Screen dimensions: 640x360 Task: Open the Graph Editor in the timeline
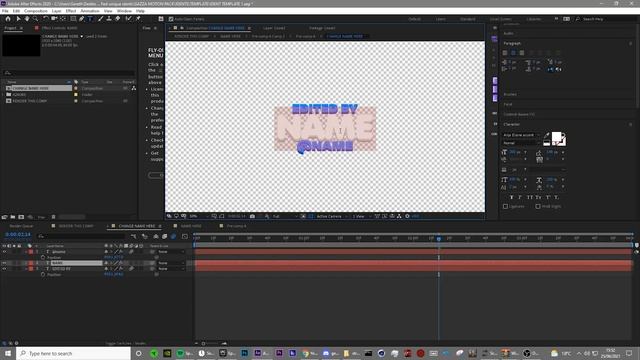pos(185,236)
